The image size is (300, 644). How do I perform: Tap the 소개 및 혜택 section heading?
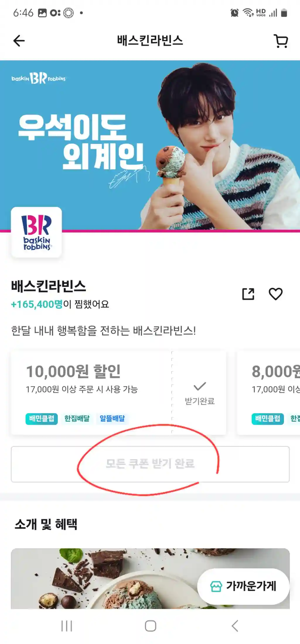pos(46,524)
